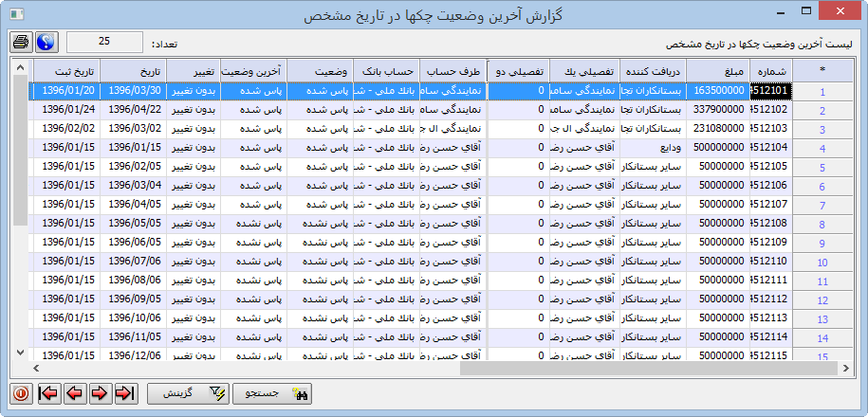Click the red power exit button
868x417 pixels.
pos(21,393)
